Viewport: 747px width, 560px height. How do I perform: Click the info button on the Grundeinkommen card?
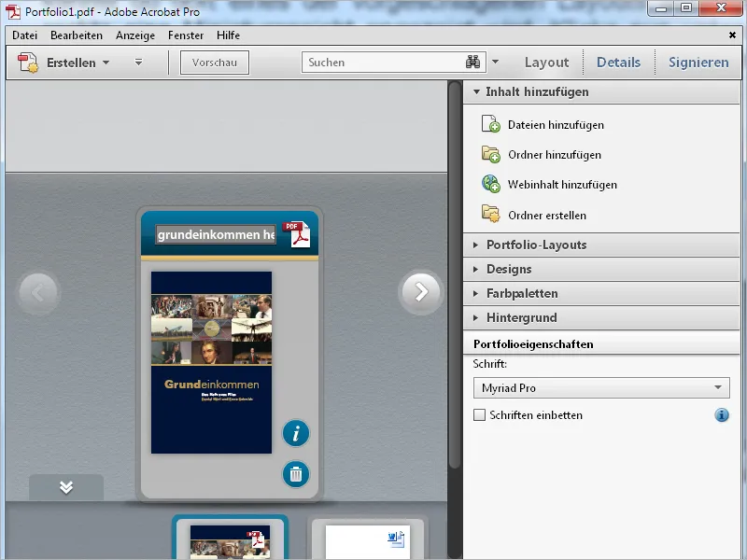296,433
